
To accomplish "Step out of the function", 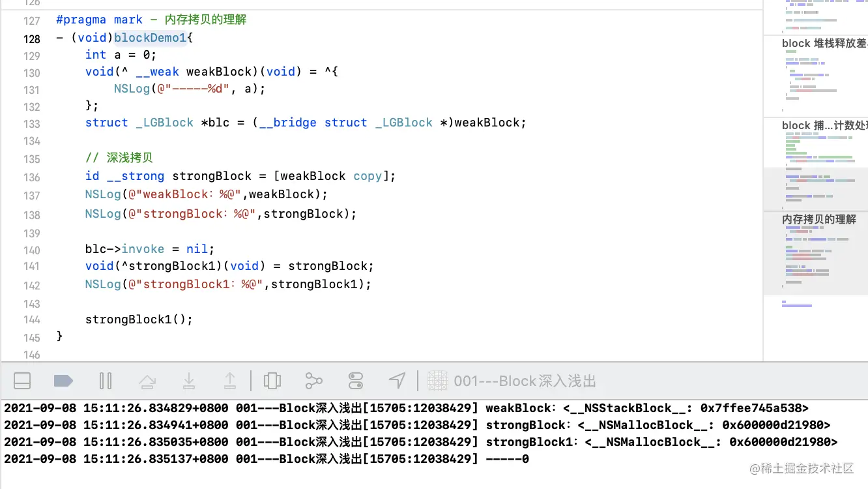I will pyautogui.click(x=229, y=380).
